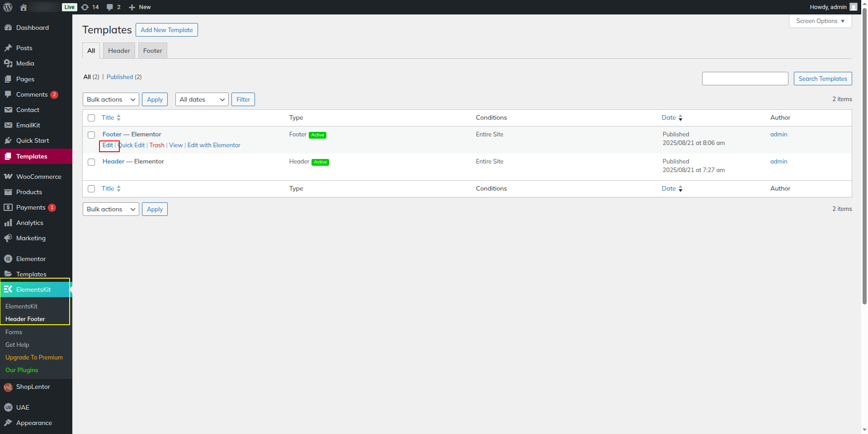868x434 pixels.
Task: Click Edit with Elementor link for Footer
Action: [214, 145]
